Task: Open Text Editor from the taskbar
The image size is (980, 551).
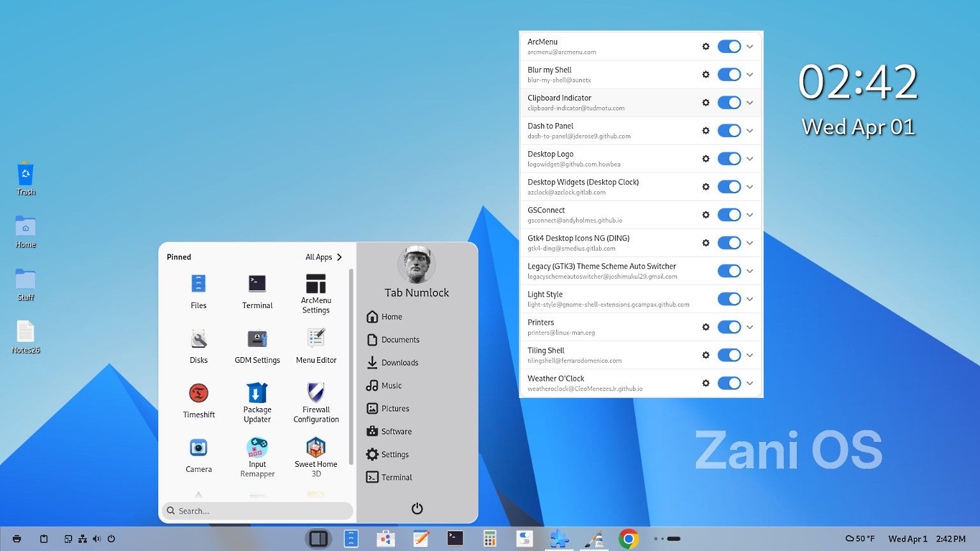Action: (420, 539)
